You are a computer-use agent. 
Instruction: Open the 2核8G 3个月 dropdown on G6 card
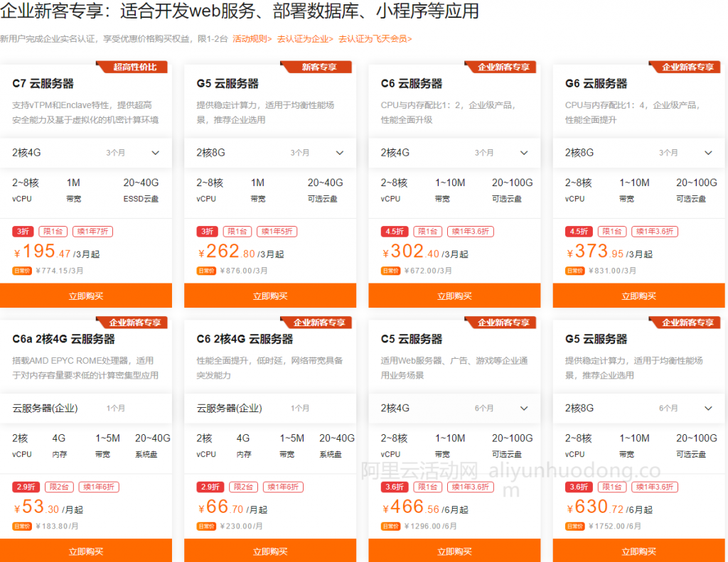(639, 153)
